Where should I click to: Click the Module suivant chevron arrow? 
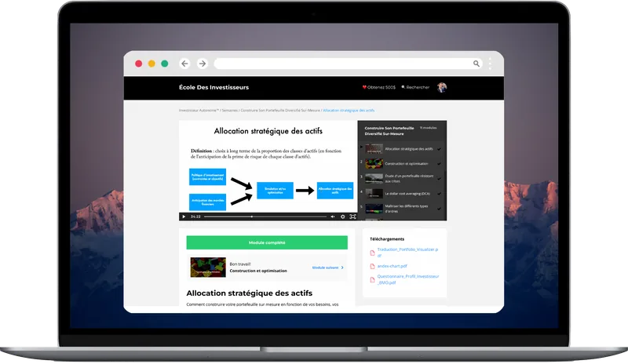click(342, 268)
